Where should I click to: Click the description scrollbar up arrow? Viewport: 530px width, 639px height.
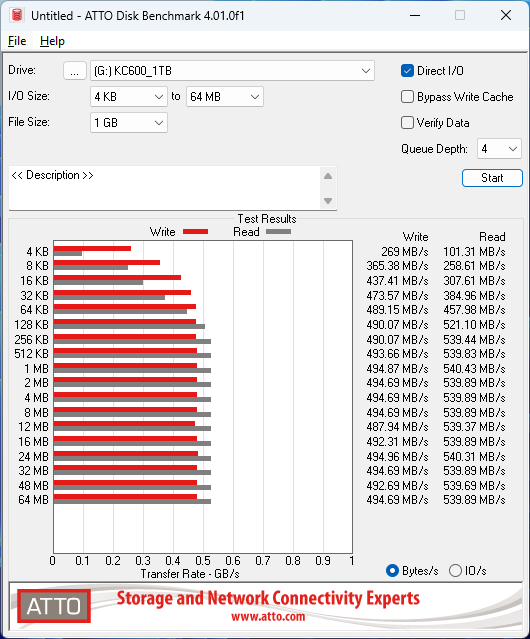click(328, 176)
